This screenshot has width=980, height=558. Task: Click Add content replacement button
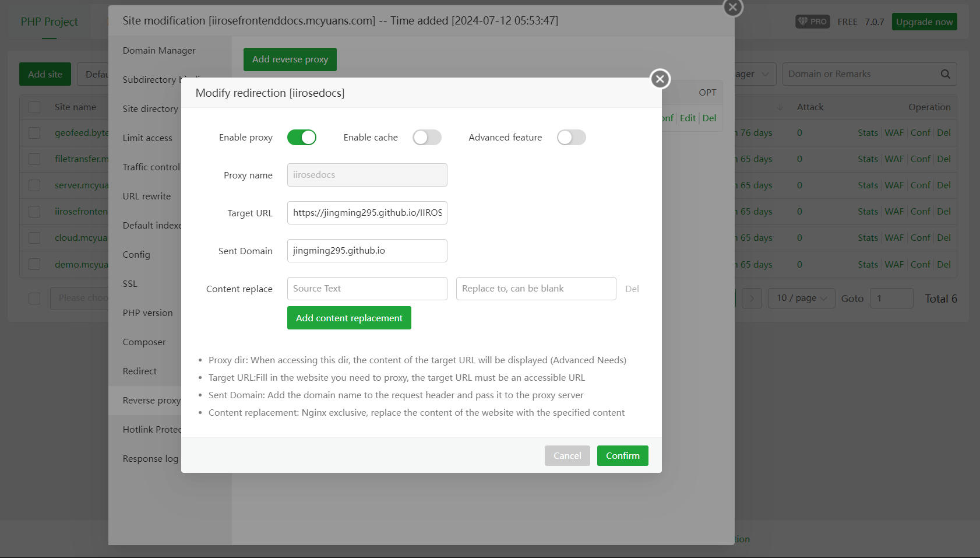tap(349, 318)
